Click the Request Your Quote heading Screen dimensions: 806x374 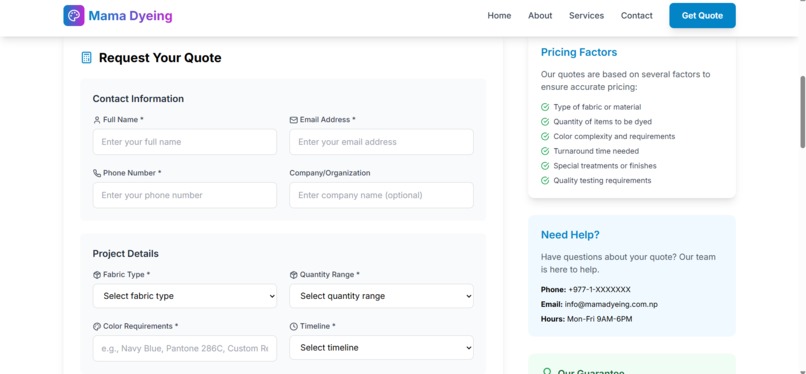(x=160, y=58)
